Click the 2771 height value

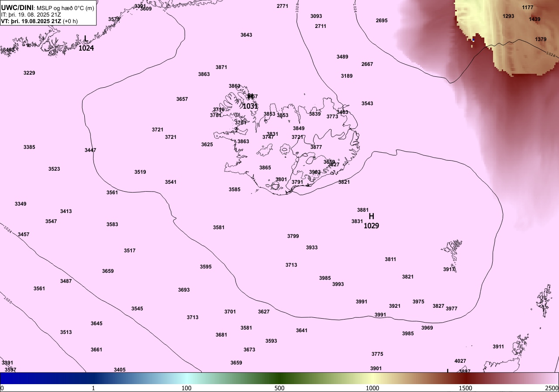[x=283, y=6]
